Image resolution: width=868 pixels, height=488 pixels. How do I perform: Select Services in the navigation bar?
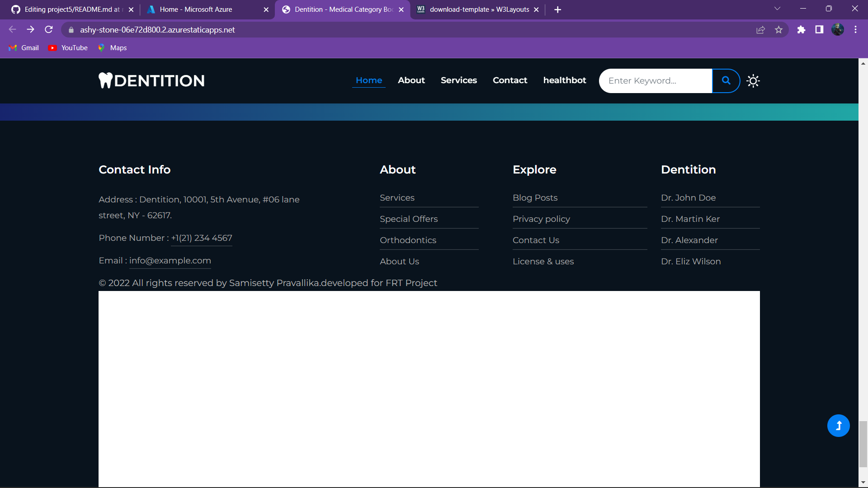click(458, 80)
